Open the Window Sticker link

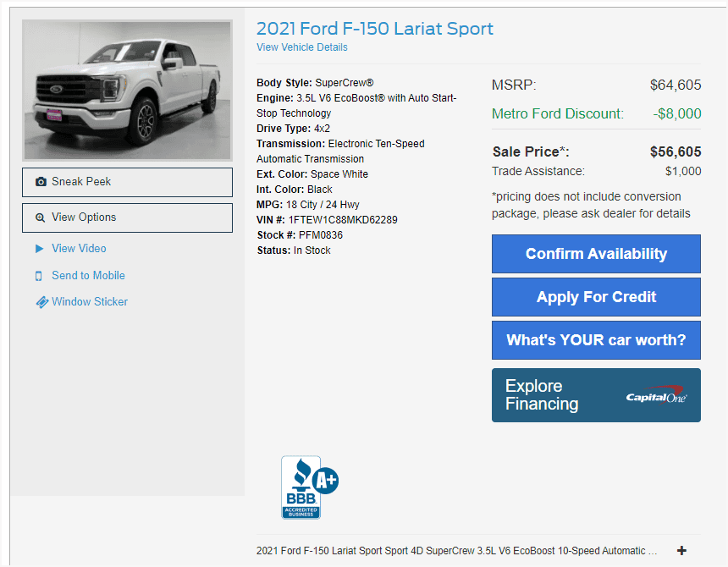click(x=90, y=302)
